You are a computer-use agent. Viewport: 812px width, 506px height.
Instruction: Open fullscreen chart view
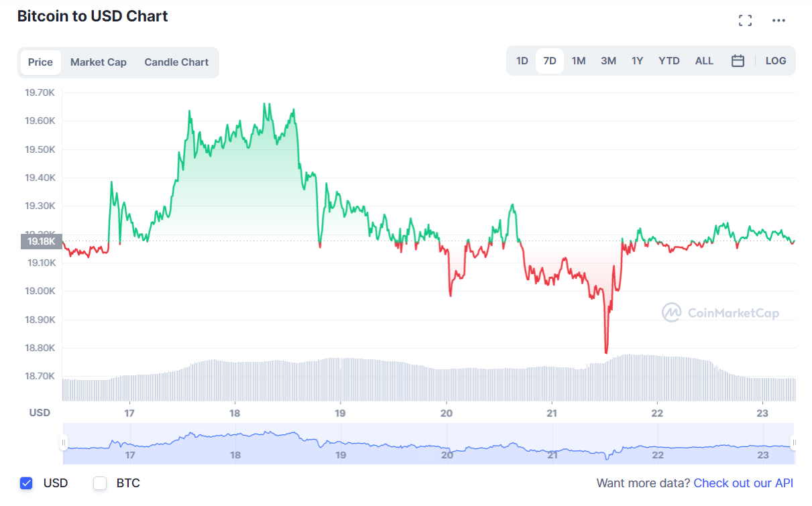pyautogui.click(x=745, y=20)
